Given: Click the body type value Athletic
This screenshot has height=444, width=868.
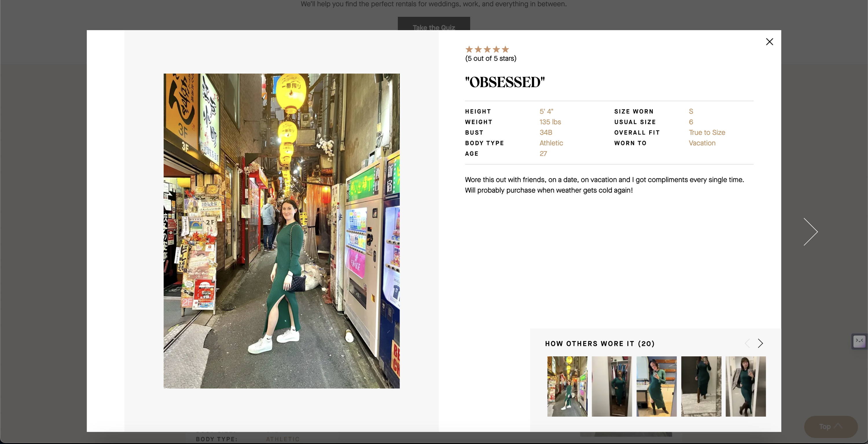Looking at the screenshot, I should pyautogui.click(x=551, y=143).
